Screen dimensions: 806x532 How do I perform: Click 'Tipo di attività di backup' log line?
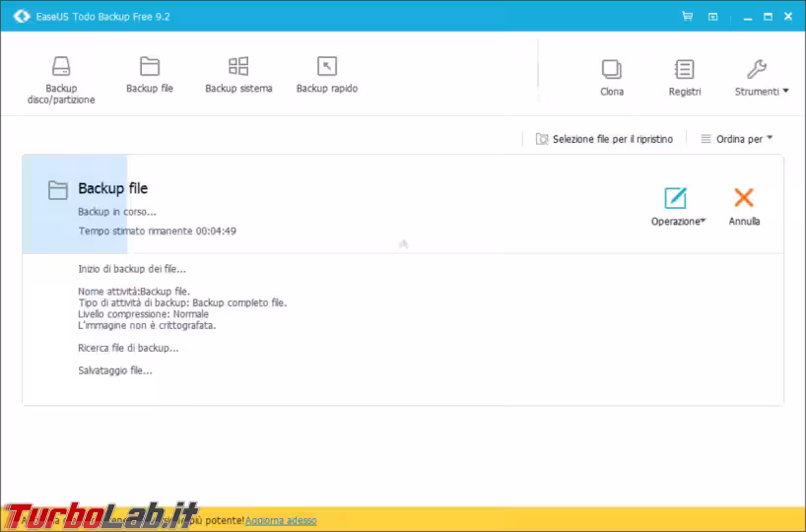coord(182,302)
